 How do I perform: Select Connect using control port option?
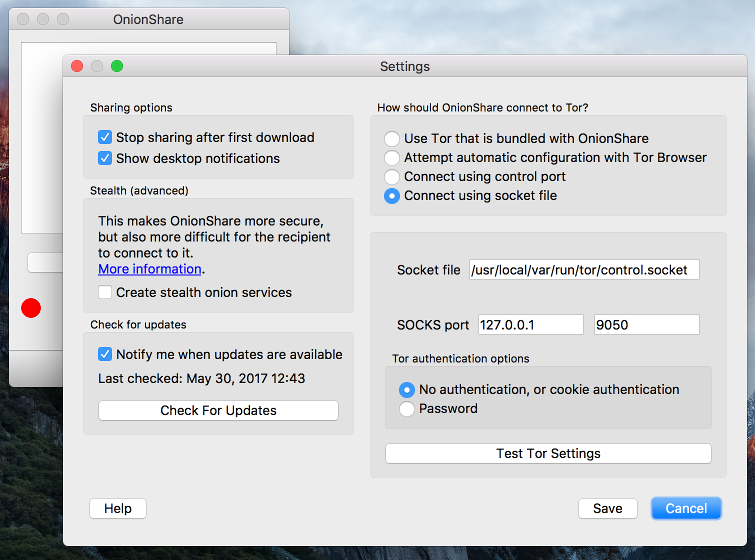coord(391,177)
